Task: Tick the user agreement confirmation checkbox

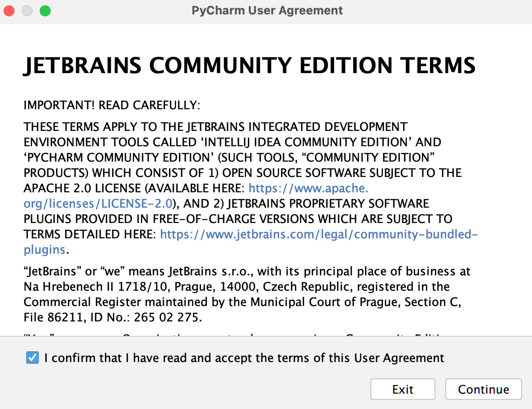Action: (x=33, y=358)
